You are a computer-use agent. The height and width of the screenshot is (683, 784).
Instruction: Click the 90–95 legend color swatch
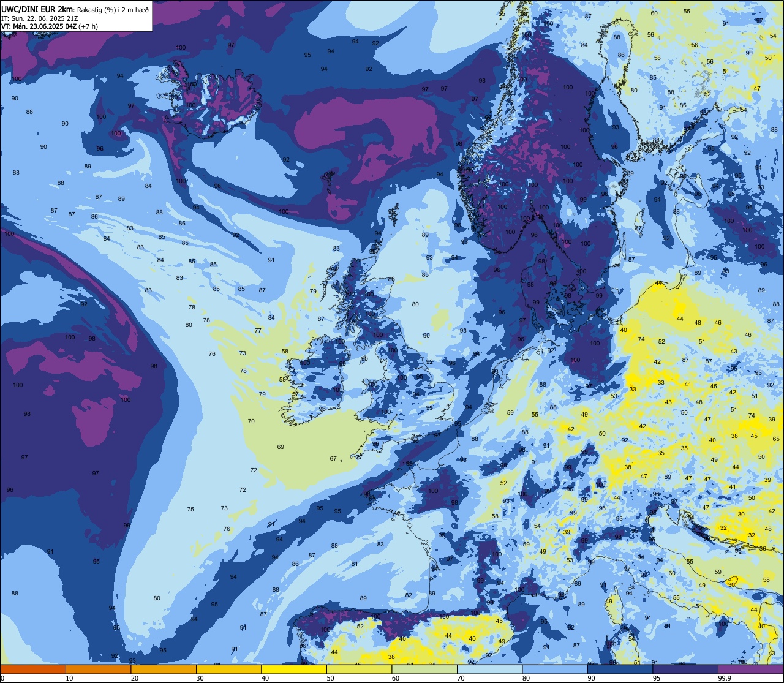pos(620,669)
